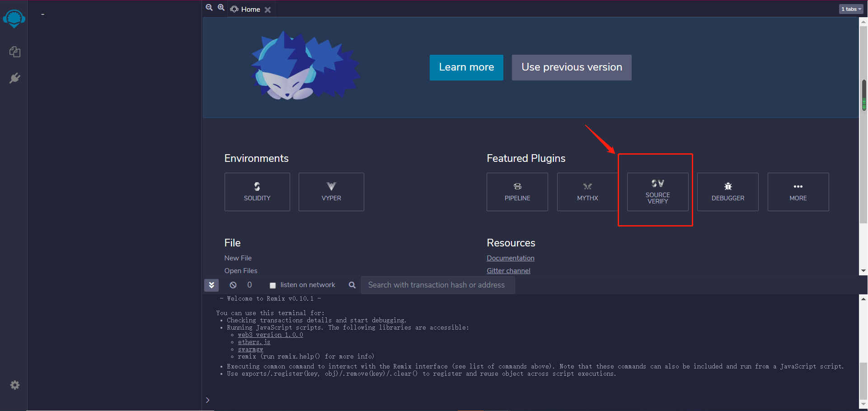Click main panel scrollbar down arrow

(863, 271)
